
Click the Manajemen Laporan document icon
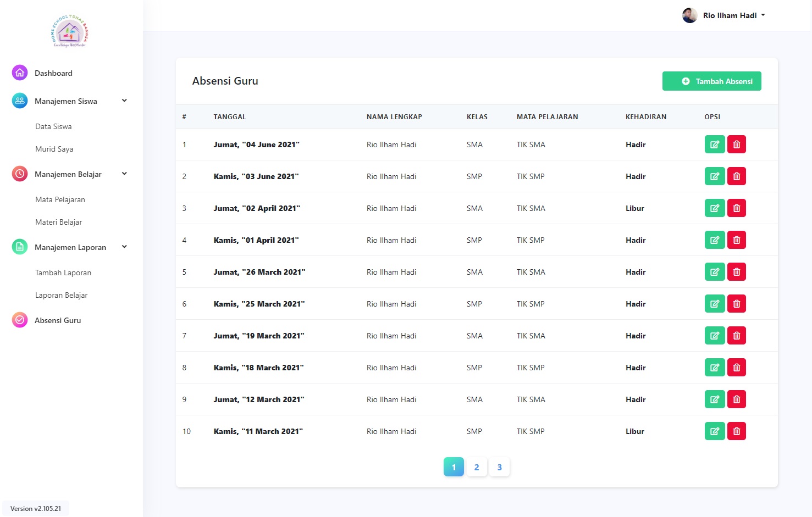pyautogui.click(x=20, y=247)
